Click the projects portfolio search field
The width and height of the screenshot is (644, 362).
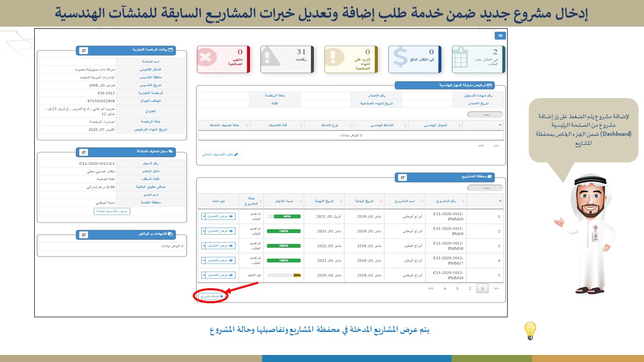(485, 188)
